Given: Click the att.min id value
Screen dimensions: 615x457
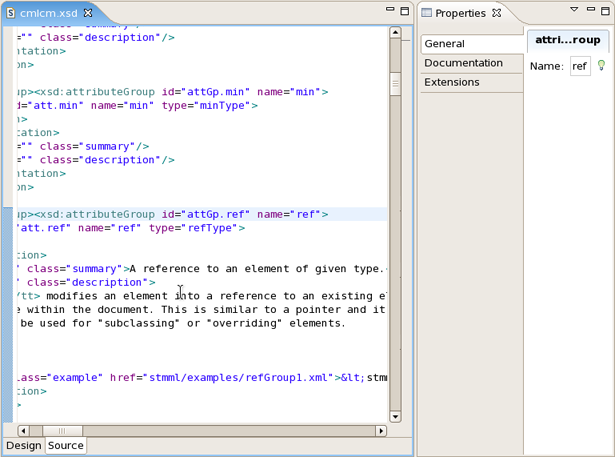Looking at the screenshot, I should 58,106.
